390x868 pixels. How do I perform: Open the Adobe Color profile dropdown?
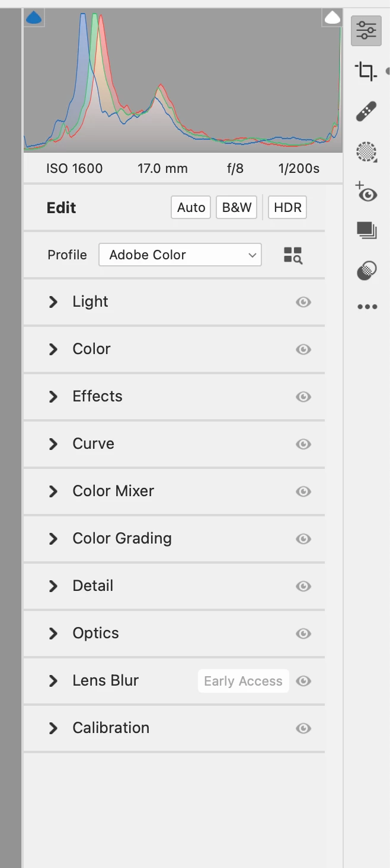tap(180, 255)
